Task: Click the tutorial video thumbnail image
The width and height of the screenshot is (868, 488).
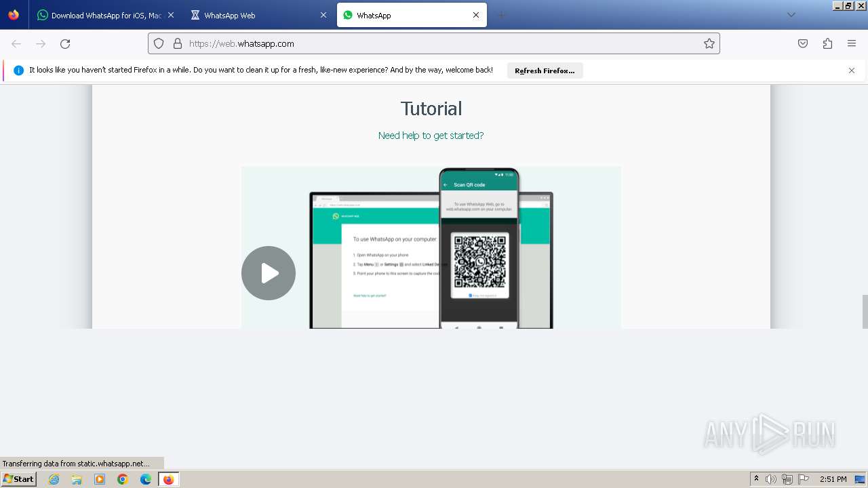Action: pos(431,247)
